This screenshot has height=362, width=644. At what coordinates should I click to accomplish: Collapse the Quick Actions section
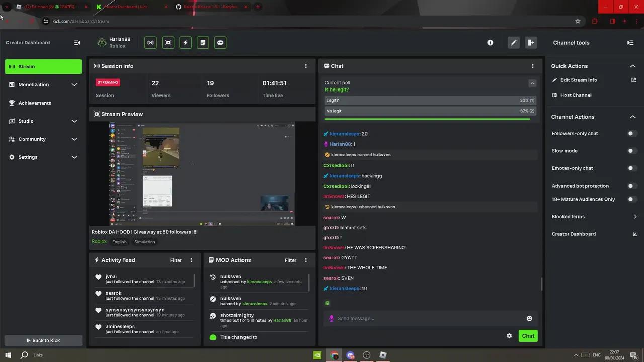pos(633,66)
